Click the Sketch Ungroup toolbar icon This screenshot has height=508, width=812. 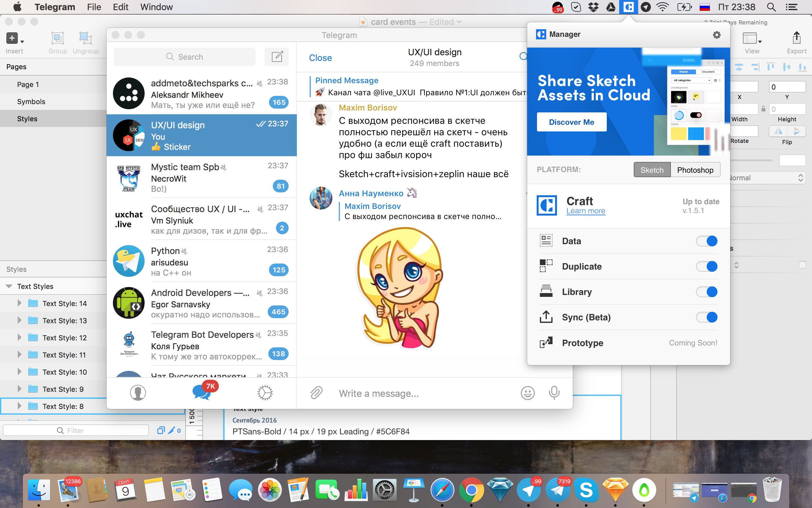[x=86, y=38]
